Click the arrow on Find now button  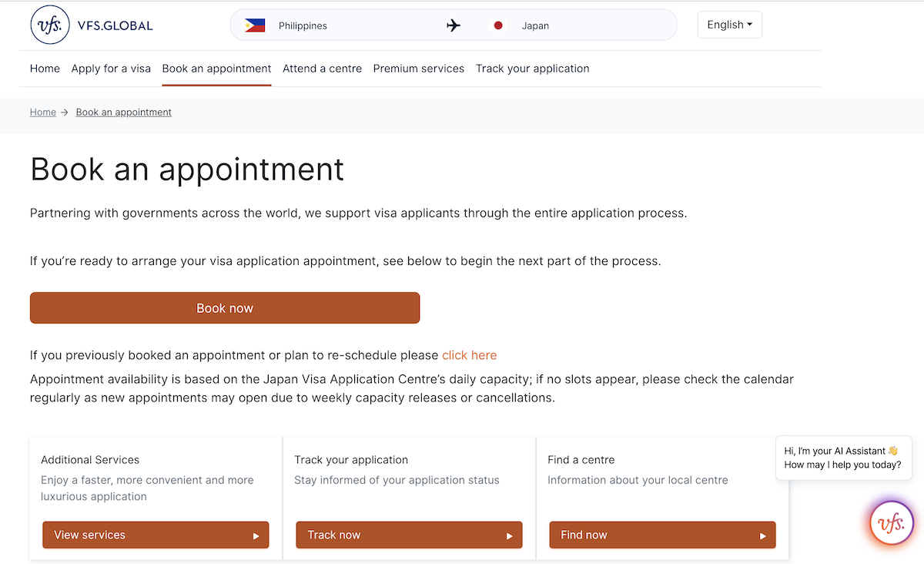tap(763, 535)
